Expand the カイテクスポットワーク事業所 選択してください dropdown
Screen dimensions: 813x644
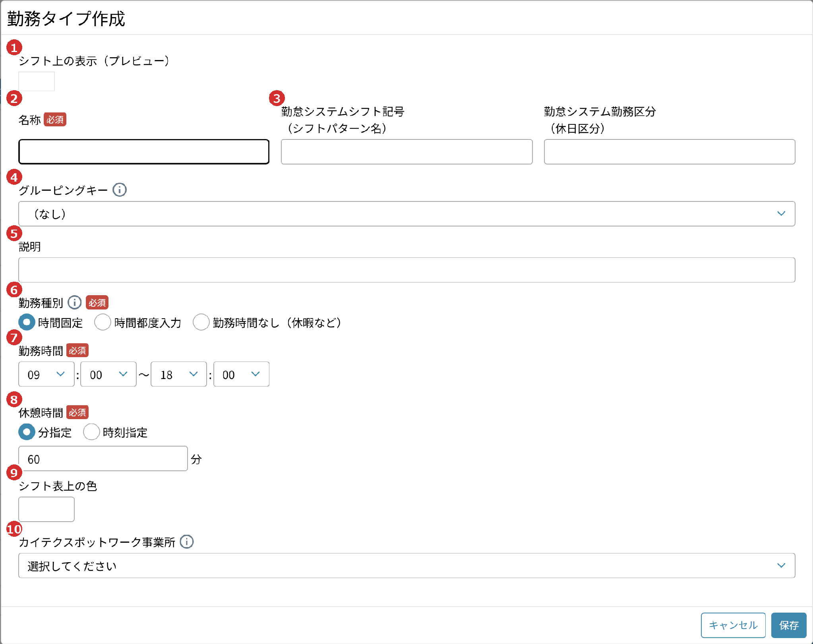click(x=406, y=566)
